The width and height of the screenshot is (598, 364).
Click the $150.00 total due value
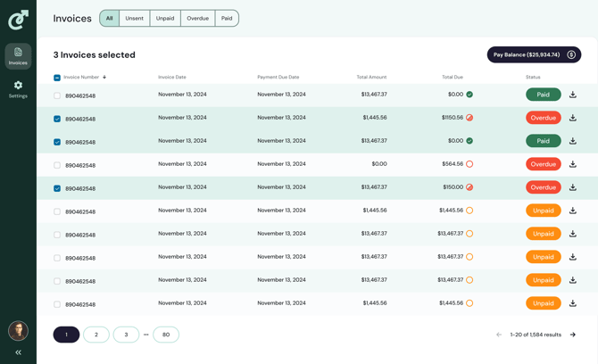pyautogui.click(x=453, y=187)
